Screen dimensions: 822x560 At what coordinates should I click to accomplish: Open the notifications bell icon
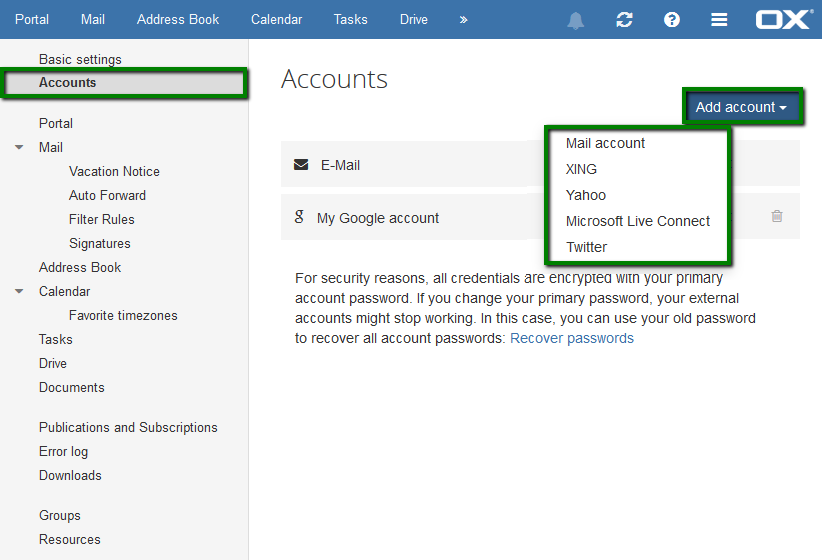point(576,20)
